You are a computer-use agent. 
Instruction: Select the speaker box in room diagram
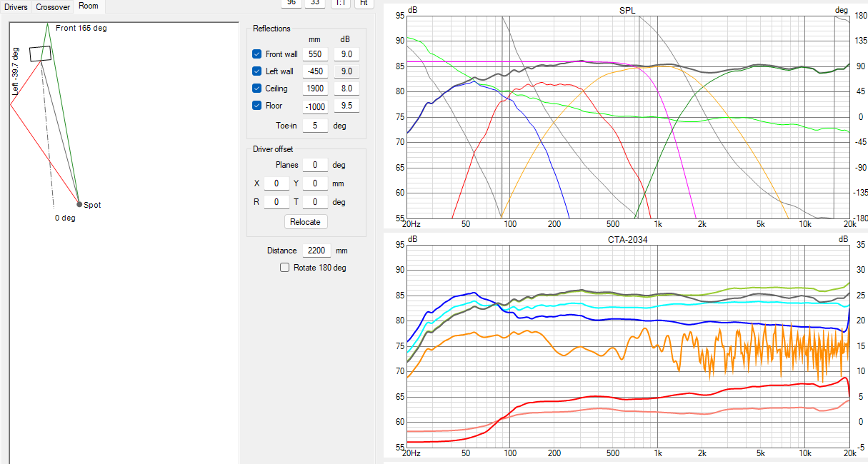coord(41,54)
